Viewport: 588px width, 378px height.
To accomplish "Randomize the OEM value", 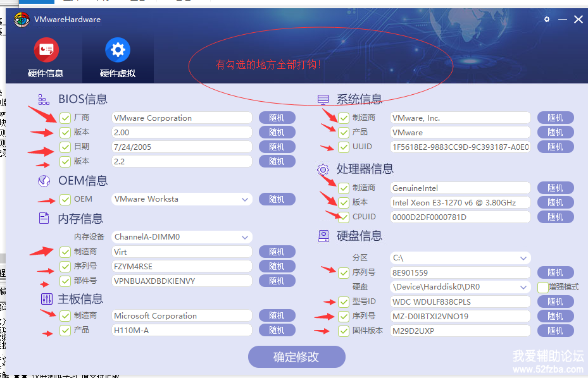I will coord(277,199).
